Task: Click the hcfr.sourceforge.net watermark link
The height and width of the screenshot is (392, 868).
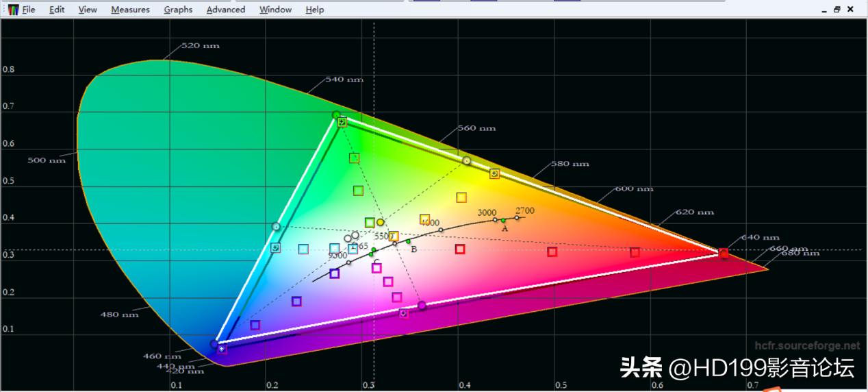Action: point(806,346)
